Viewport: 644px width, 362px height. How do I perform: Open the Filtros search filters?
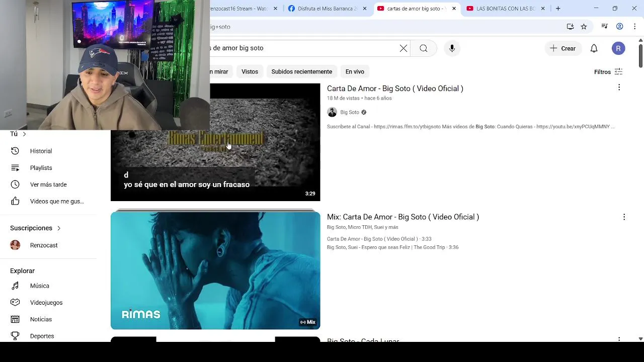[x=608, y=72]
